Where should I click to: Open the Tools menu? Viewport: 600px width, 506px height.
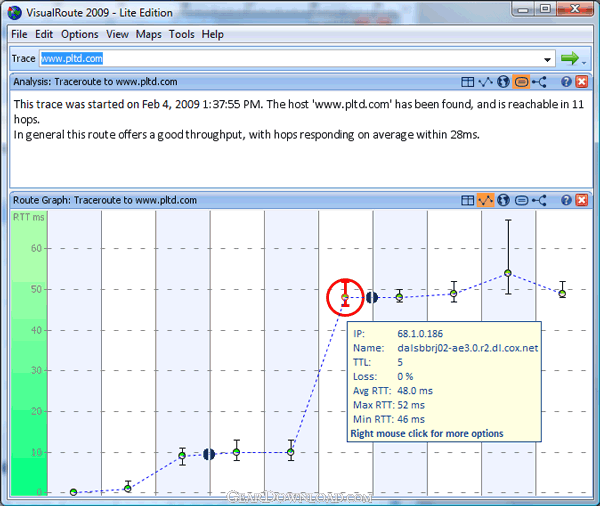pyautogui.click(x=182, y=34)
